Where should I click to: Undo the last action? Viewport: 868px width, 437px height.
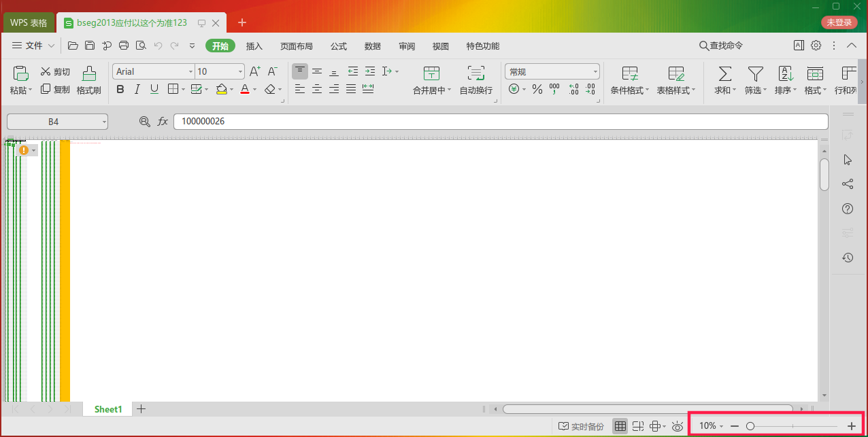click(x=158, y=46)
